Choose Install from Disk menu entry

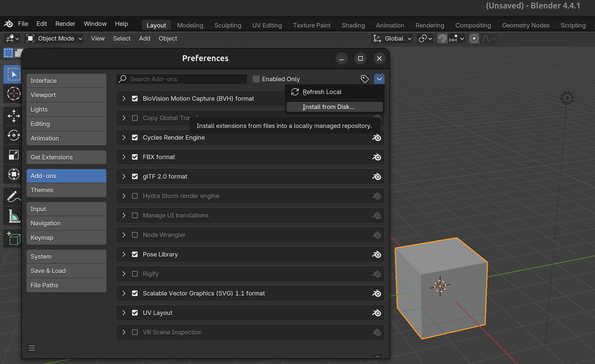pyautogui.click(x=335, y=107)
